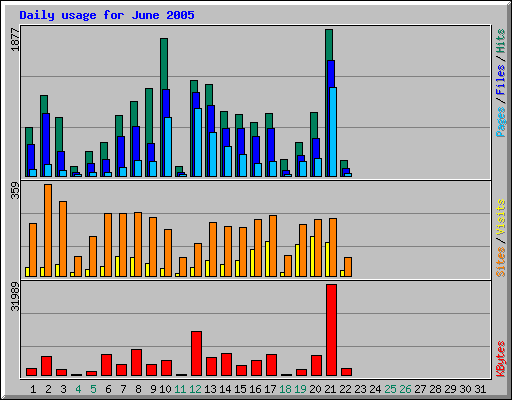
Task: Click day 28 on the x-axis
Action: click(x=435, y=389)
